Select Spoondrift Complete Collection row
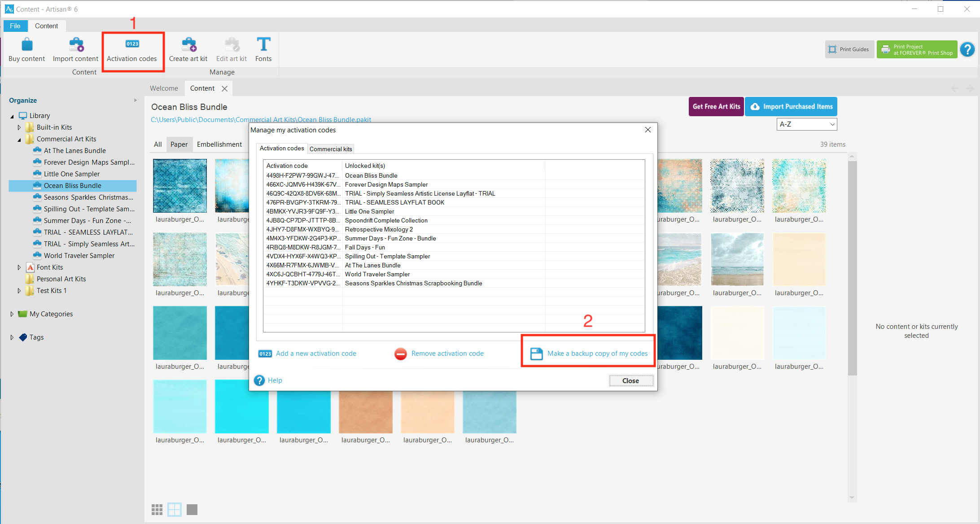 click(454, 220)
